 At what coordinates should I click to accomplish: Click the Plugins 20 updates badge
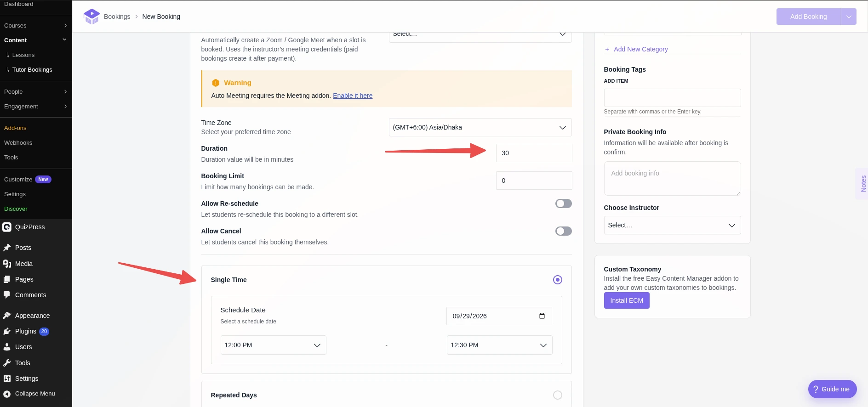(44, 331)
